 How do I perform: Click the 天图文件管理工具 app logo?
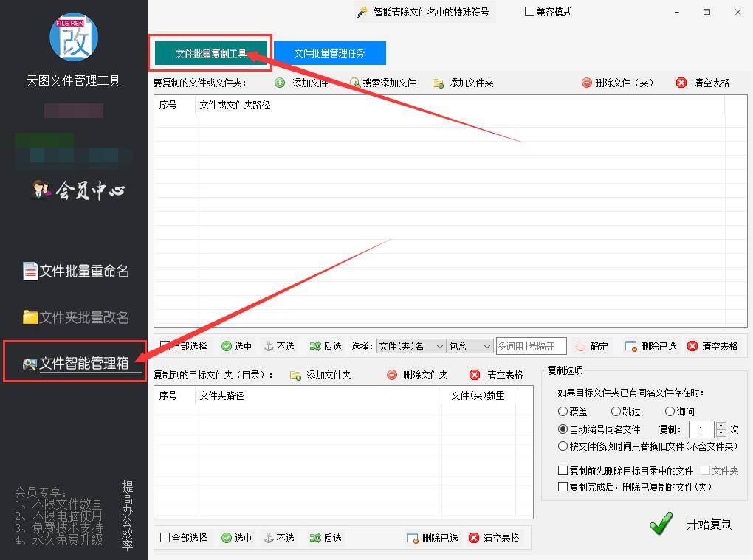[x=74, y=38]
